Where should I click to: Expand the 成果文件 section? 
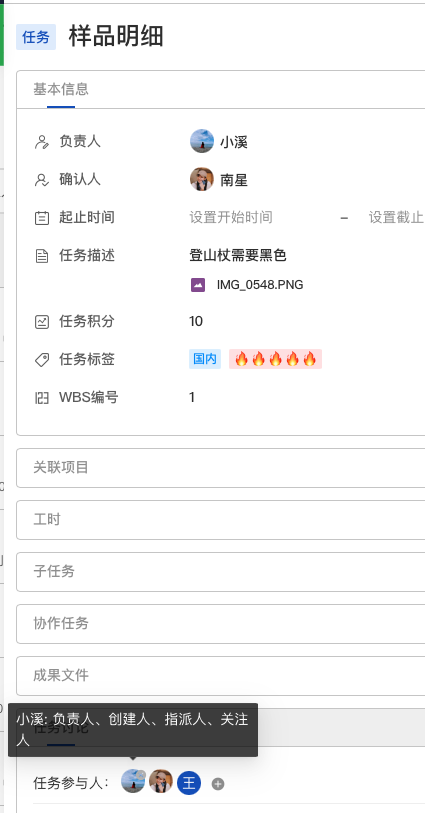pos(220,676)
